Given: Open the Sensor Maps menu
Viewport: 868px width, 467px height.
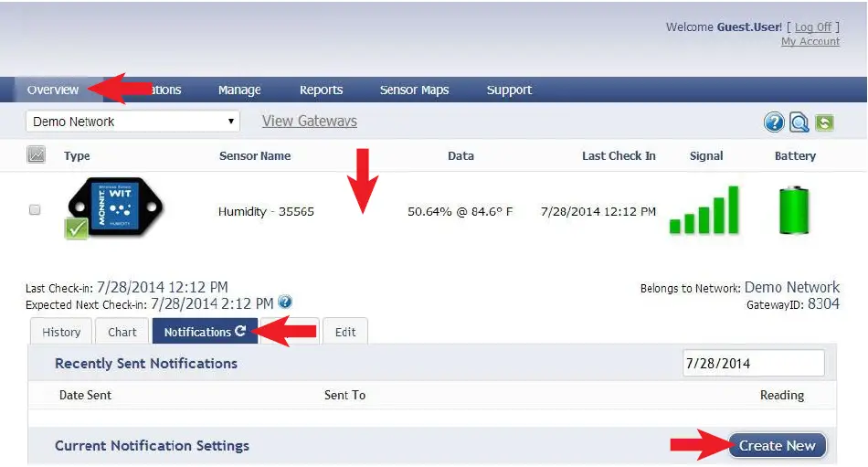Looking at the screenshot, I should point(414,90).
